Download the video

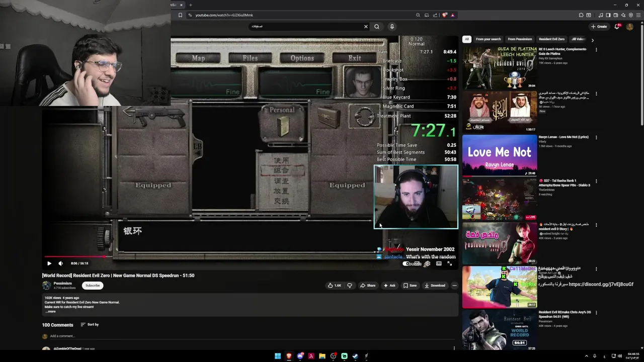click(x=435, y=286)
